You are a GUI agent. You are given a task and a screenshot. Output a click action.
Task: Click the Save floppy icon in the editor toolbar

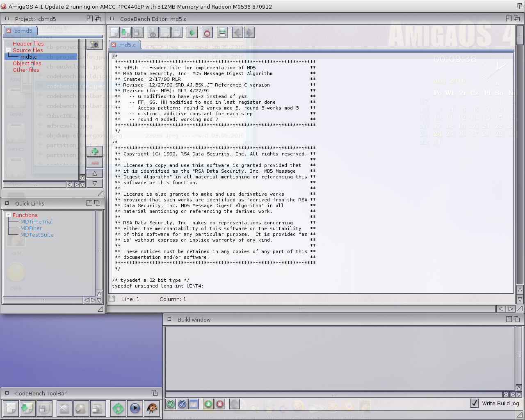(x=137, y=32)
